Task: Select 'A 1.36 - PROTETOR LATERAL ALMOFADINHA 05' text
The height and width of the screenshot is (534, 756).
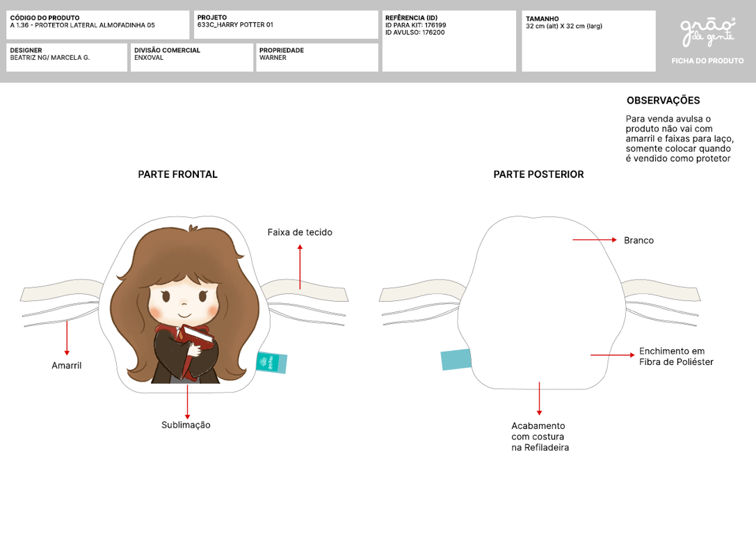Action: click(83, 25)
